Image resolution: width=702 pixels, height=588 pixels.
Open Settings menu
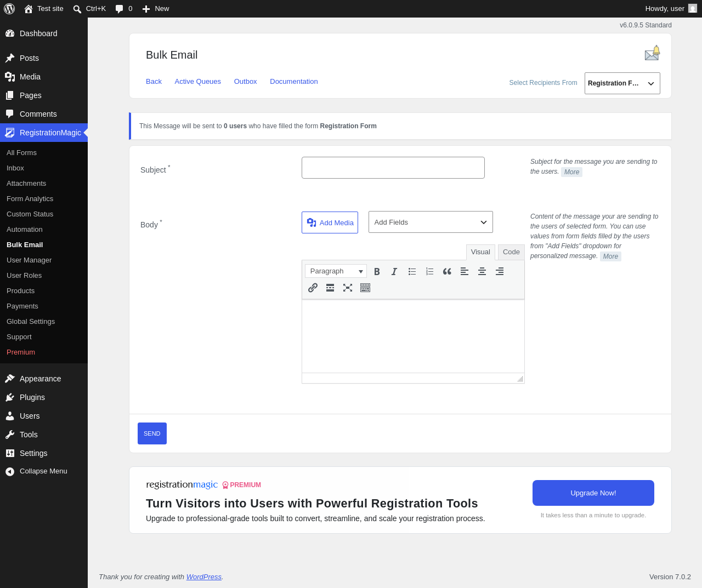(x=44, y=453)
